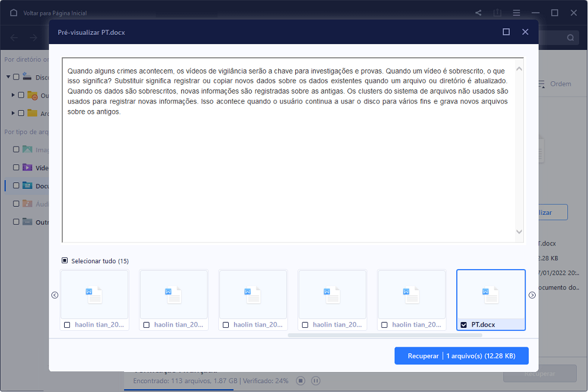Open the share icon in title bar
This screenshot has height=392, width=588.
click(478, 13)
